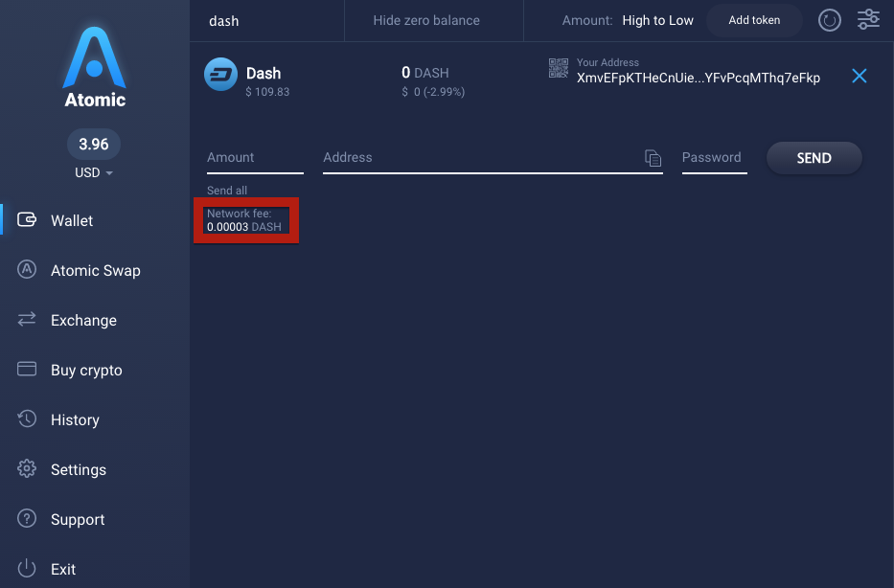This screenshot has width=894, height=588.
Task: Click the Network fee 0.00003 DASH value
Action: [x=244, y=227]
